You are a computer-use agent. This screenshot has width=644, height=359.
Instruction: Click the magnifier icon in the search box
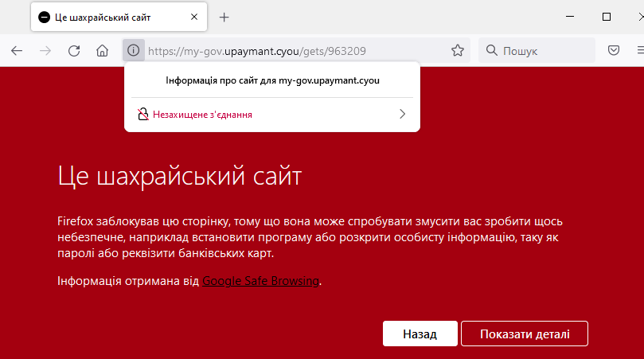tap(492, 51)
